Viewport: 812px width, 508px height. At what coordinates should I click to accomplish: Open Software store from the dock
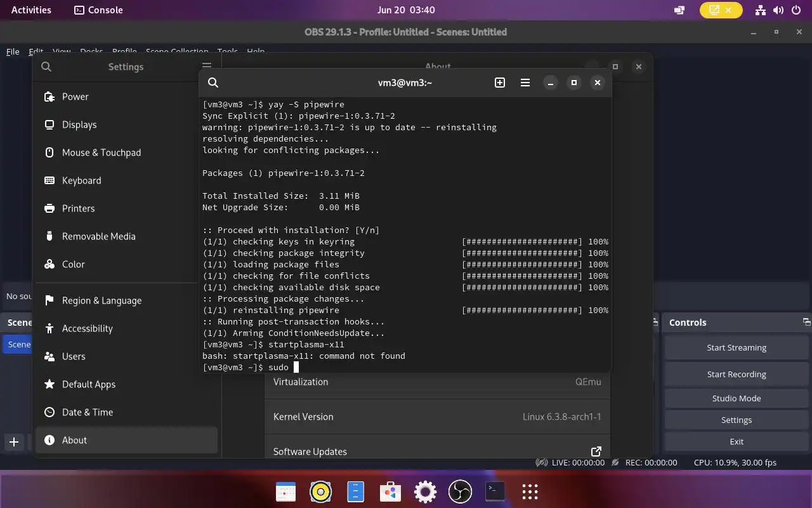[x=390, y=491]
